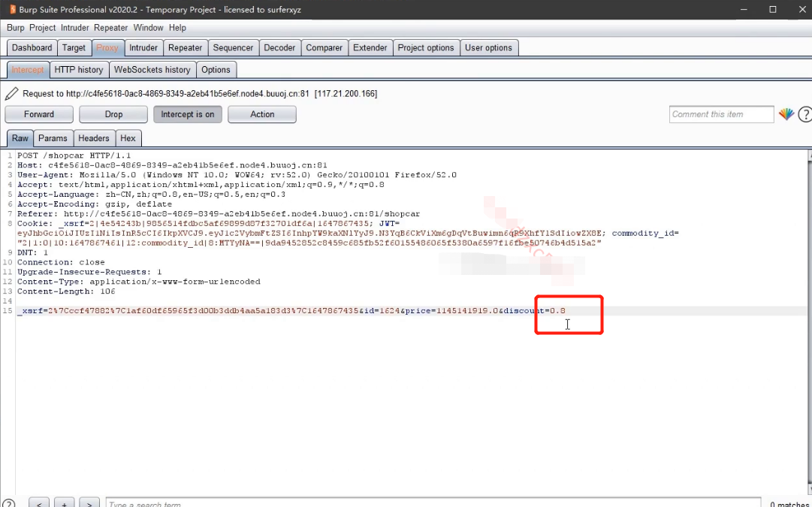Image resolution: width=812 pixels, height=507 pixels.
Task: Click the 'Content-Length: 106' line
Action: point(66,291)
